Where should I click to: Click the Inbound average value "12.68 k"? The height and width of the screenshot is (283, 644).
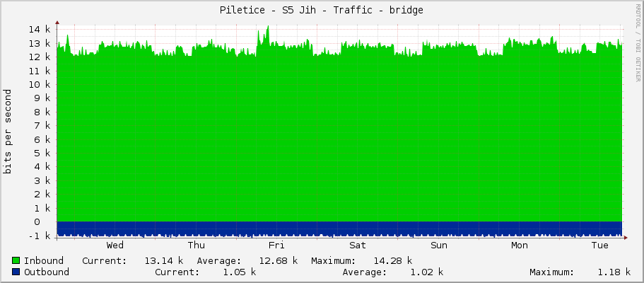278,261
